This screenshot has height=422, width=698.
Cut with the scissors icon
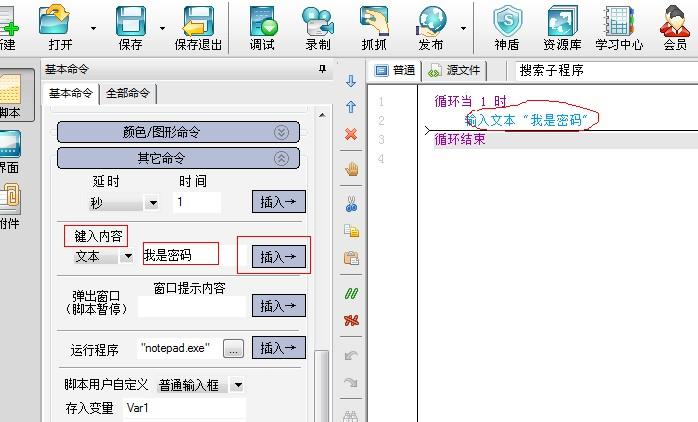coord(351,204)
